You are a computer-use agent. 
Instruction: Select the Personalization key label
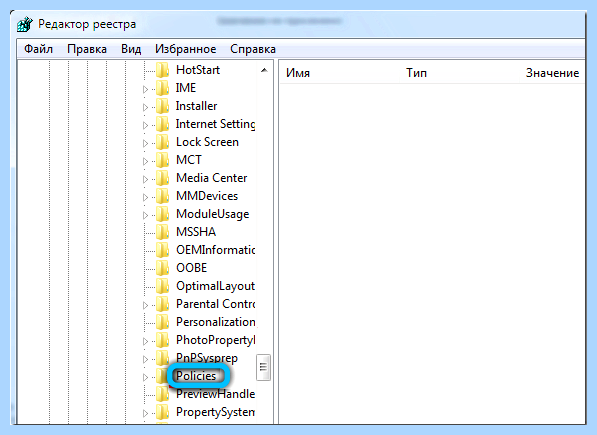click(215, 322)
